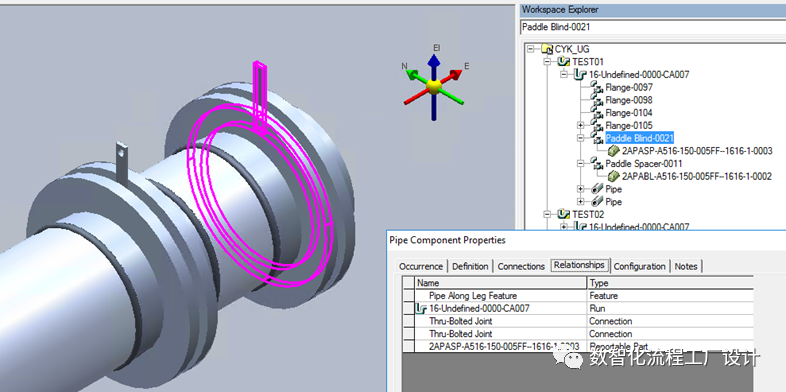Select the CYK_UG root folder icon
Screen dimensions: 786x392
pos(547,49)
